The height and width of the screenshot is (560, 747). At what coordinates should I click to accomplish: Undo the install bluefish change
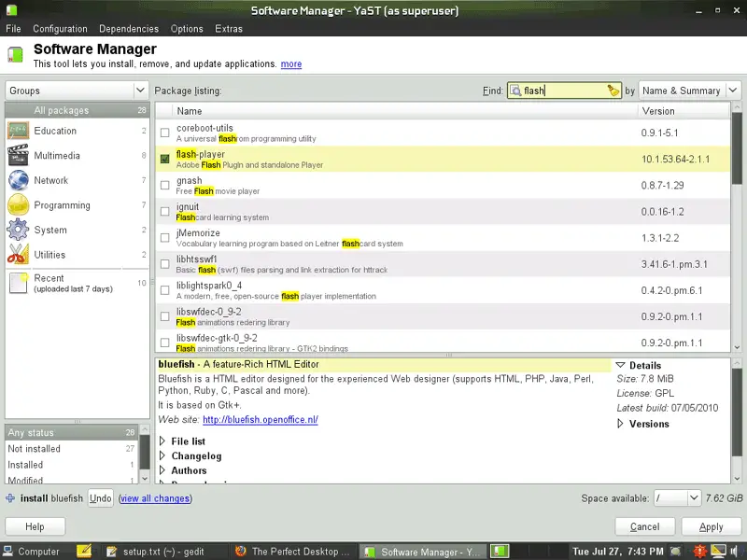pos(101,498)
